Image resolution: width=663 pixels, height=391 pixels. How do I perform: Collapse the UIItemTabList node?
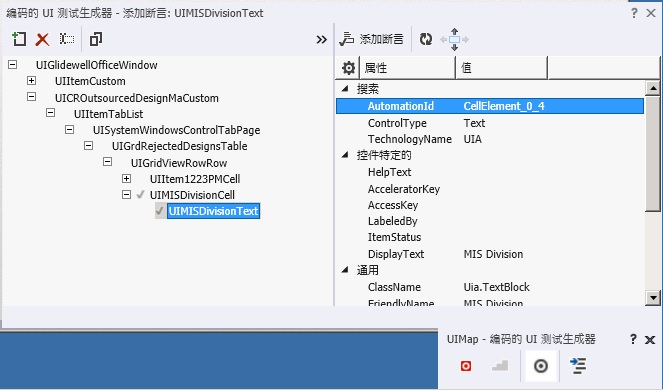pyautogui.click(x=50, y=113)
